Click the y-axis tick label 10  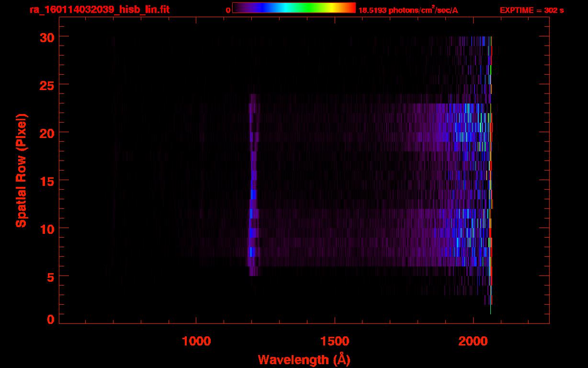[47, 229]
